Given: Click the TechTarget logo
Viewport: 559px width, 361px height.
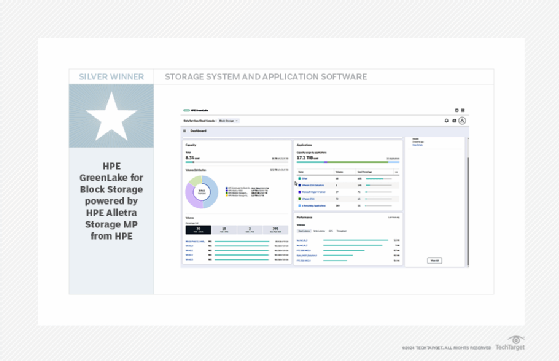Looking at the screenshot, I should (510, 343).
